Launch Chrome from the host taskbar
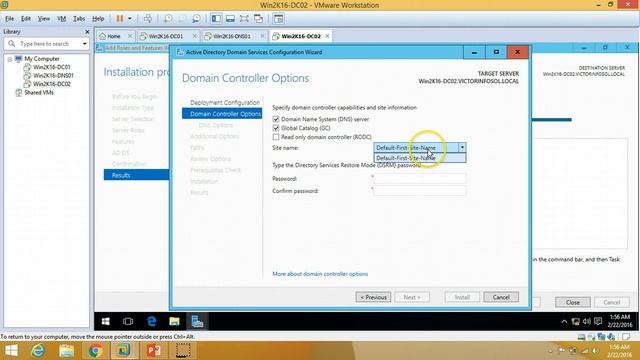The width and height of the screenshot is (640, 360). pos(95,351)
